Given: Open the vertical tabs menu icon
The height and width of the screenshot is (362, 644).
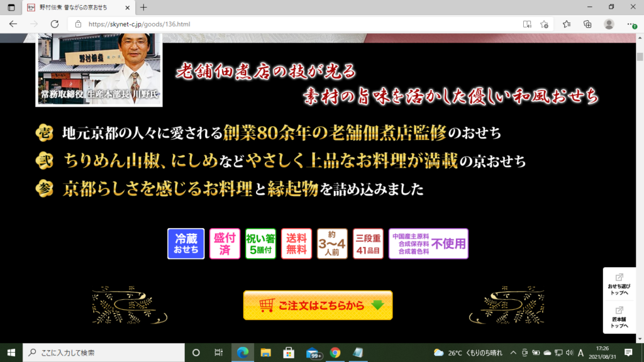Looking at the screenshot, I should pos(11,8).
